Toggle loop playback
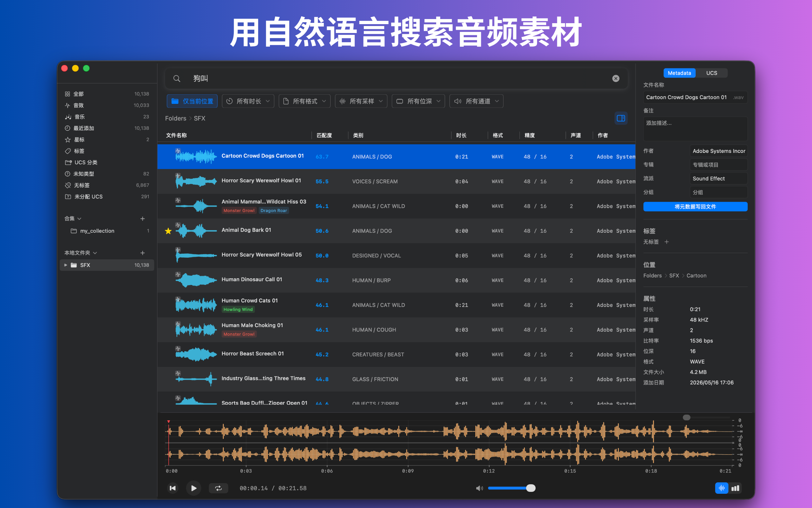Viewport: 812px width, 508px height. coord(219,488)
